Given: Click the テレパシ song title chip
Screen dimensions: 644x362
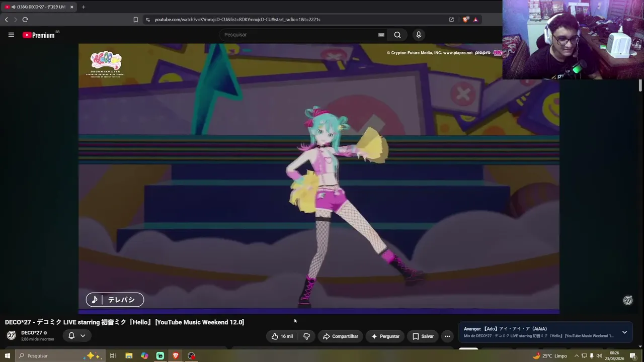Looking at the screenshot, I should [x=115, y=300].
